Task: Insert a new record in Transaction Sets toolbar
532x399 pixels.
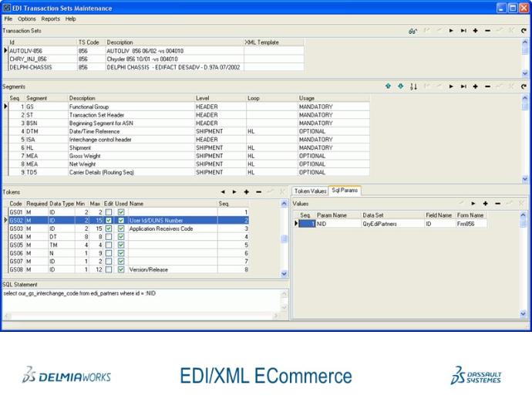Action: [476, 31]
